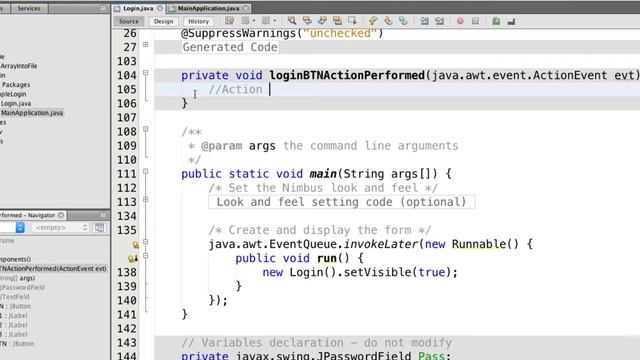The height and width of the screenshot is (360, 640).
Task: Click the 'Generated Code' folded text
Action: click(x=230, y=47)
